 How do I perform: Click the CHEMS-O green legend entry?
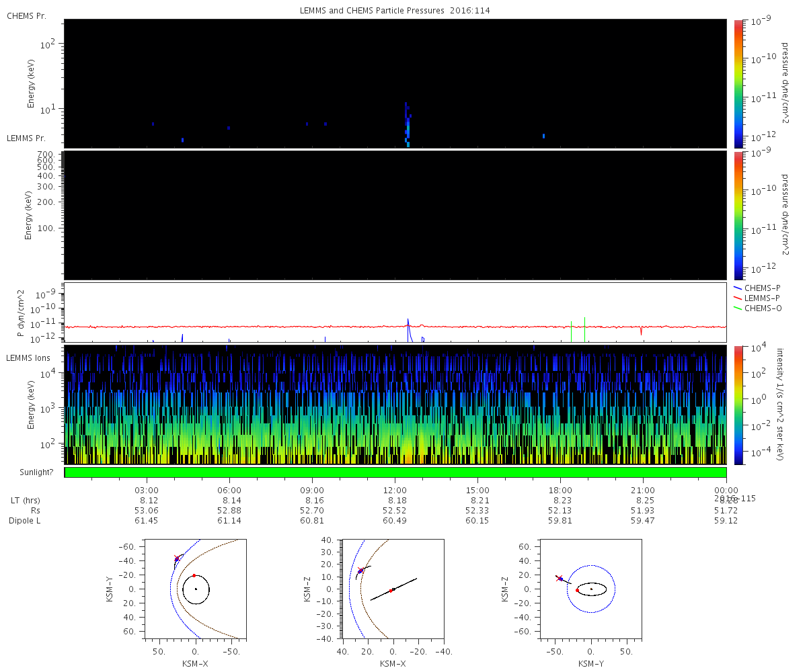pyautogui.click(x=757, y=308)
